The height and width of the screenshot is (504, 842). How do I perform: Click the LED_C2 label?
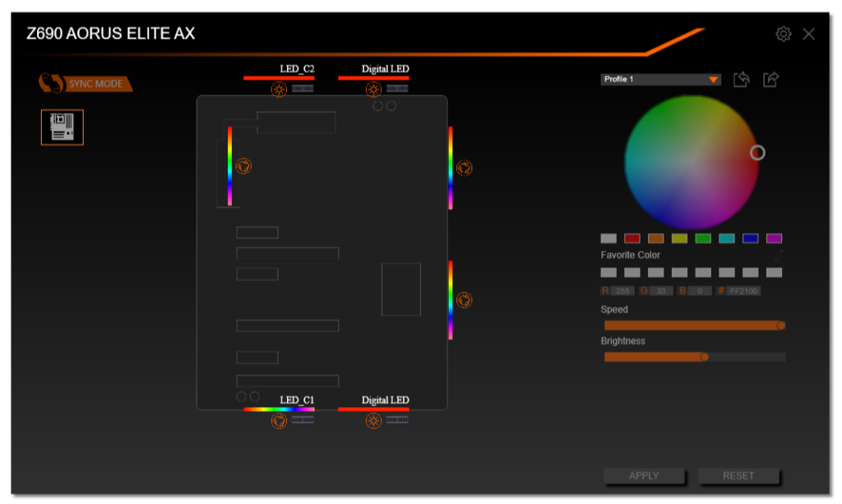coord(297,69)
